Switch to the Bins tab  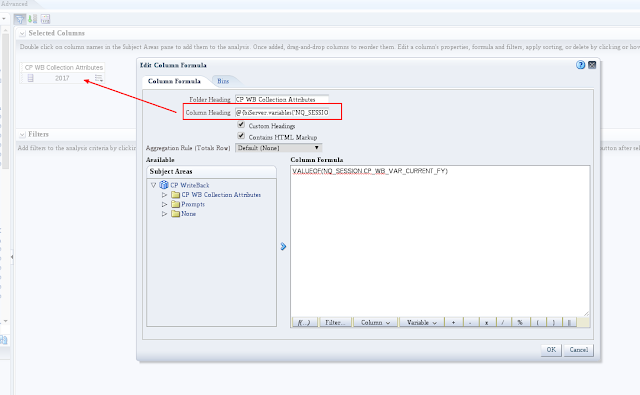[223, 81]
